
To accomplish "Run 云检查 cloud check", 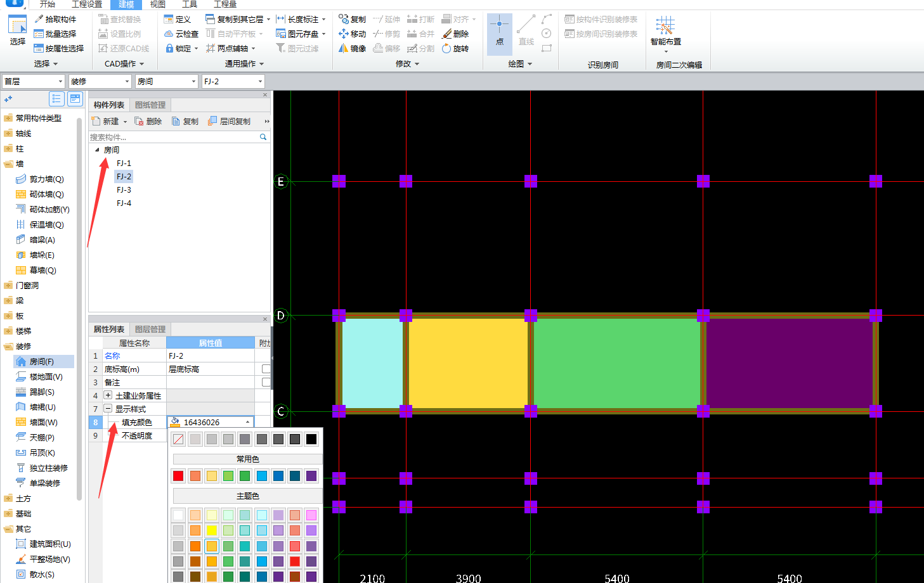I will (181, 34).
